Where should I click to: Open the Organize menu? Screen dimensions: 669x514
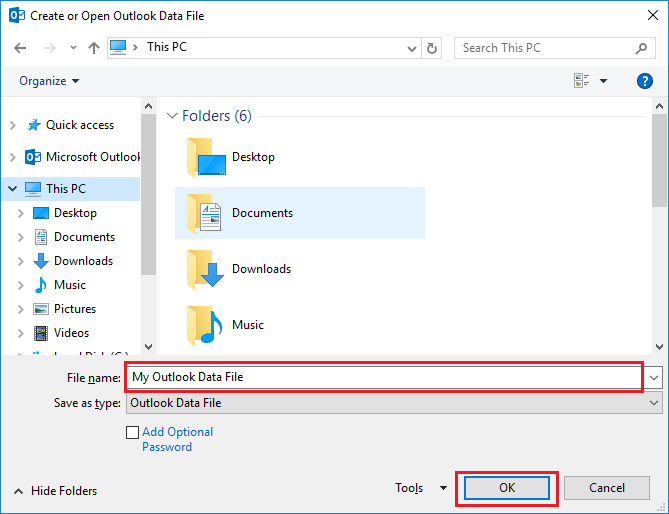(49, 81)
